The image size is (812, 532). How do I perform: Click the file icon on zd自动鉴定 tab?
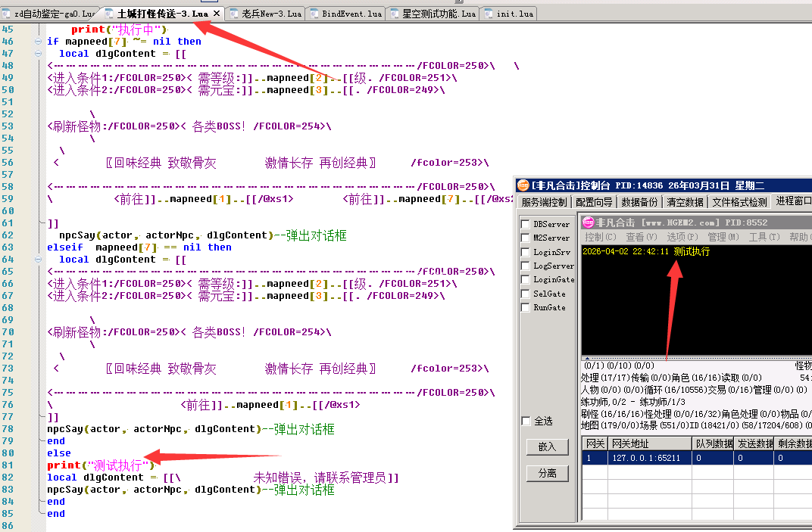tap(6, 14)
